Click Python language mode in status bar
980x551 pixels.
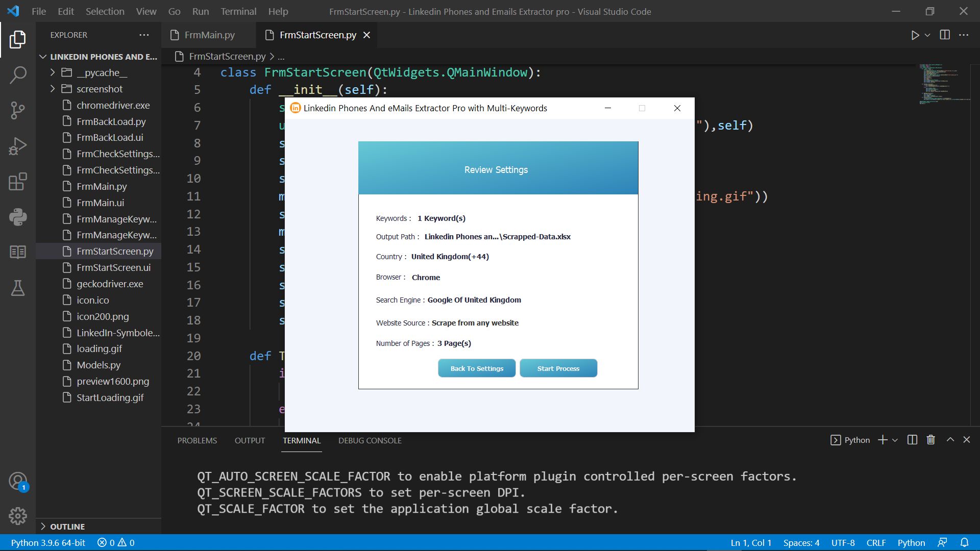click(x=911, y=543)
